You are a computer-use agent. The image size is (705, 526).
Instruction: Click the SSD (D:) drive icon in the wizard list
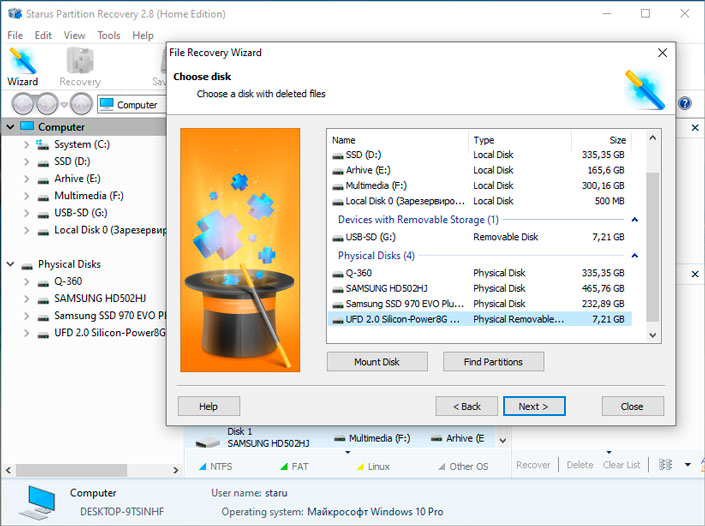click(338, 156)
